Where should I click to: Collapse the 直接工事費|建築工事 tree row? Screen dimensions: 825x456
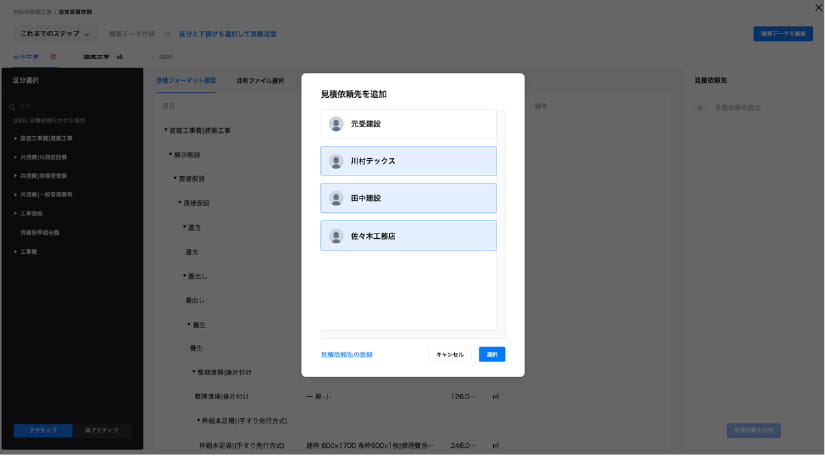pos(166,130)
